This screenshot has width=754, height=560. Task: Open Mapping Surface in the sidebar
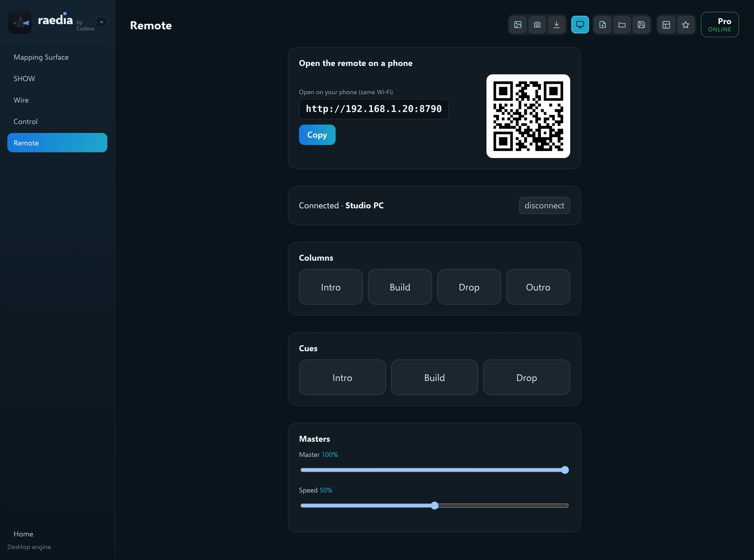click(57, 57)
